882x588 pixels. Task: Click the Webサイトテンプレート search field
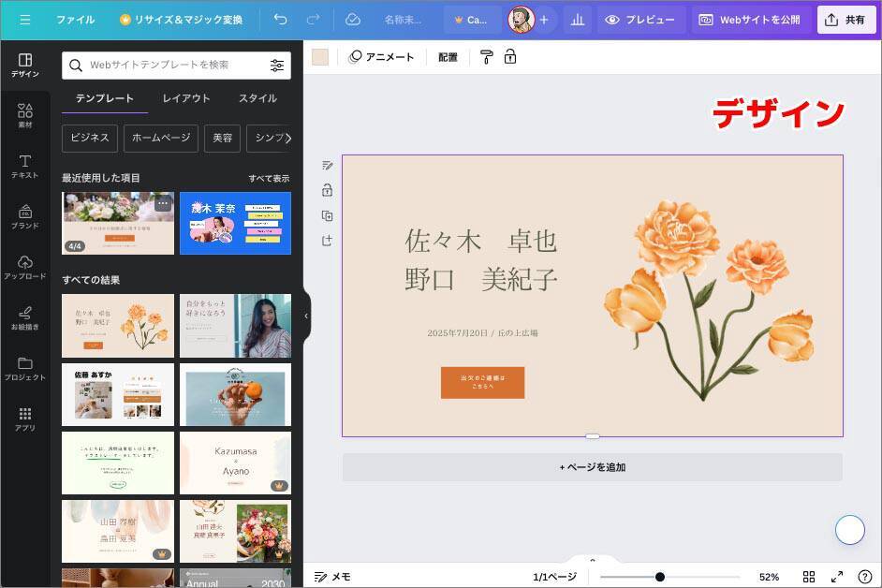pyautogui.click(x=169, y=66)
